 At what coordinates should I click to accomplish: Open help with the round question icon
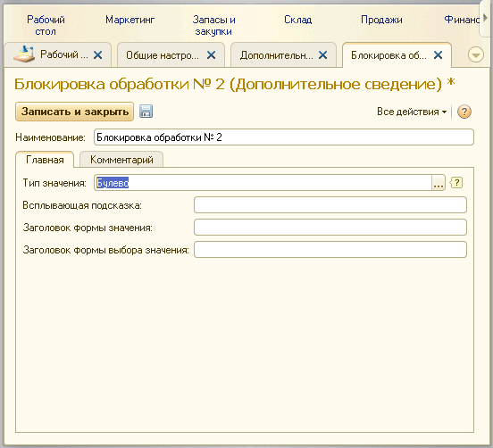[464, 112]
